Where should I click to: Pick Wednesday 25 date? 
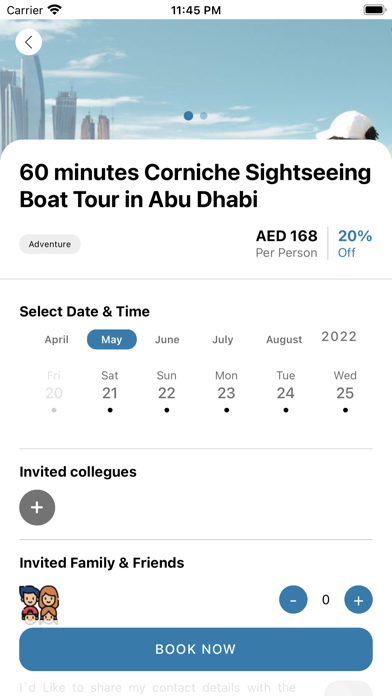pyautogui.click(x=345, y=391)
